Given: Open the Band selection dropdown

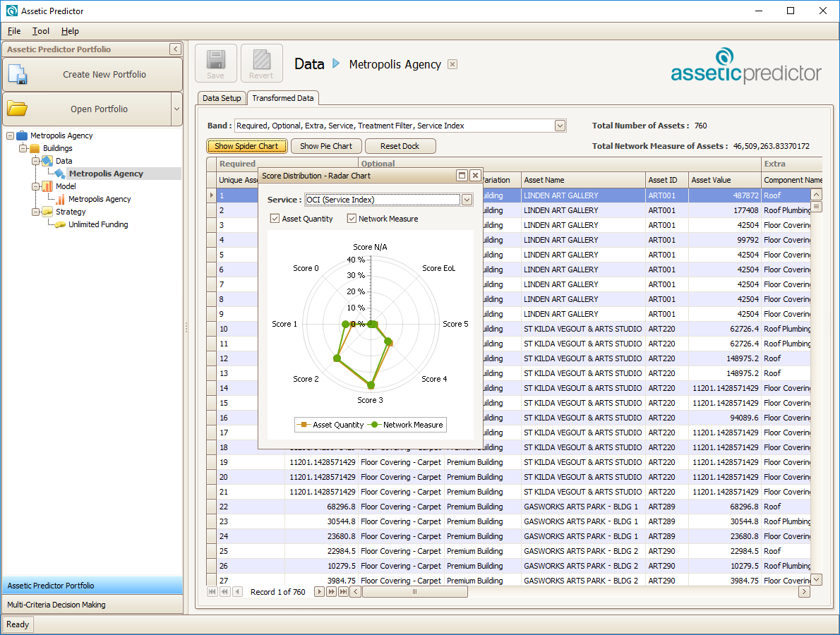Looking at the screenshot, I should pos(560,126).
